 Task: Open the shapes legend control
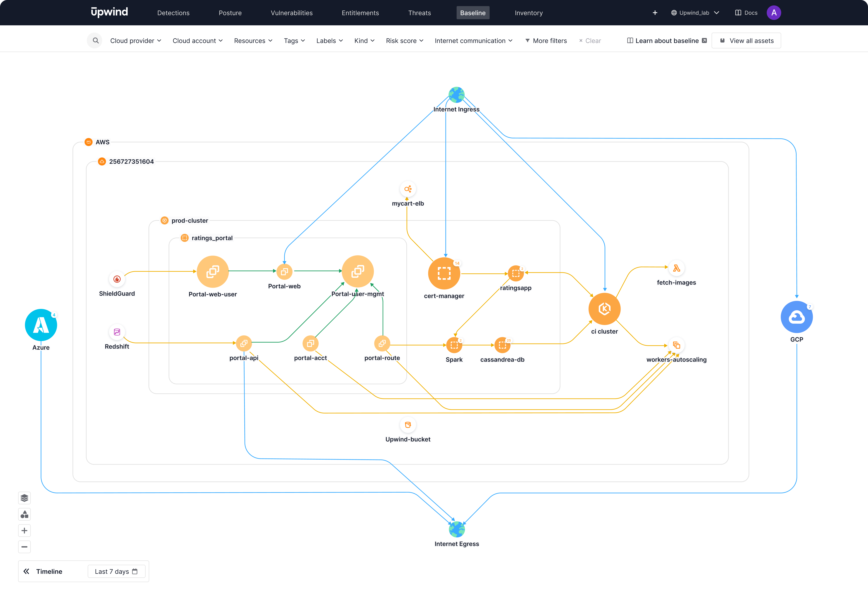click(24, 515)
